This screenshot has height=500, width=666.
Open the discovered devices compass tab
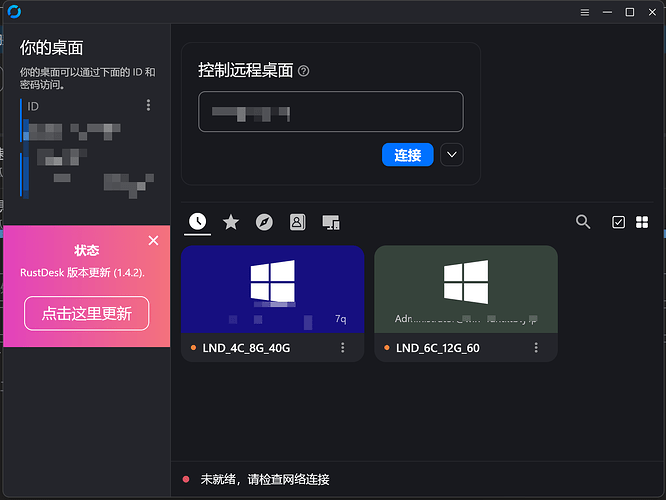click(264, 222)
